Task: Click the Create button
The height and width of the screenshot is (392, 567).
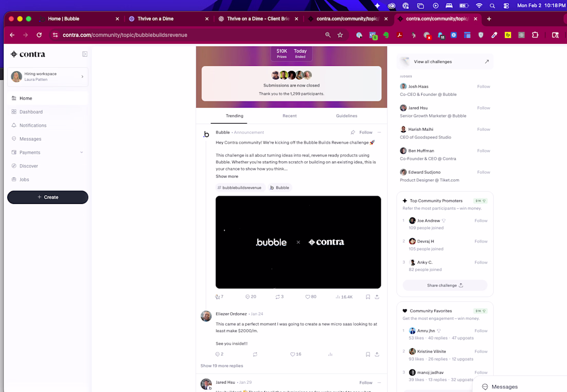Action: coord(48,197)
